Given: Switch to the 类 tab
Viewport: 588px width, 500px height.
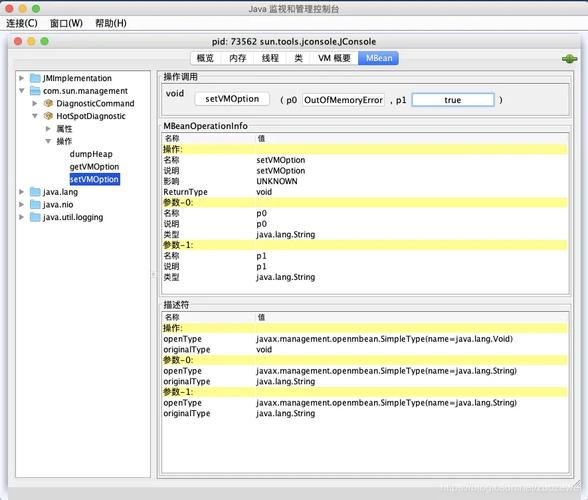Looking at the screenshot, I should click(x=298, y=58).
